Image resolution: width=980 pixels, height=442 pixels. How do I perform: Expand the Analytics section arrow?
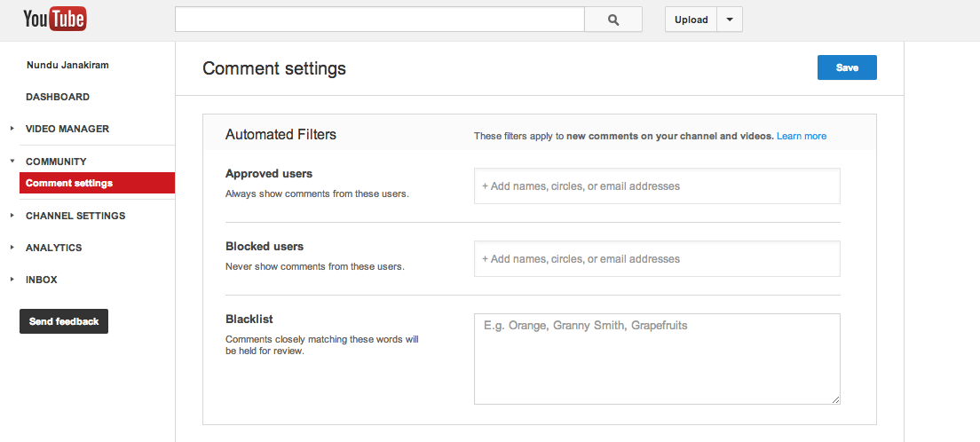12,248
